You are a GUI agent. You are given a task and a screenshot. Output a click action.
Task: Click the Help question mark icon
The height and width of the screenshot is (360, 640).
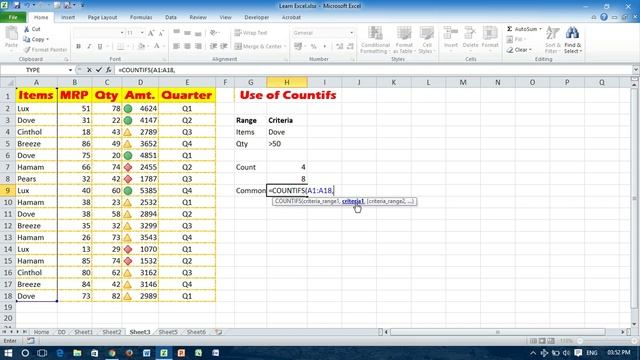point(604,17)
